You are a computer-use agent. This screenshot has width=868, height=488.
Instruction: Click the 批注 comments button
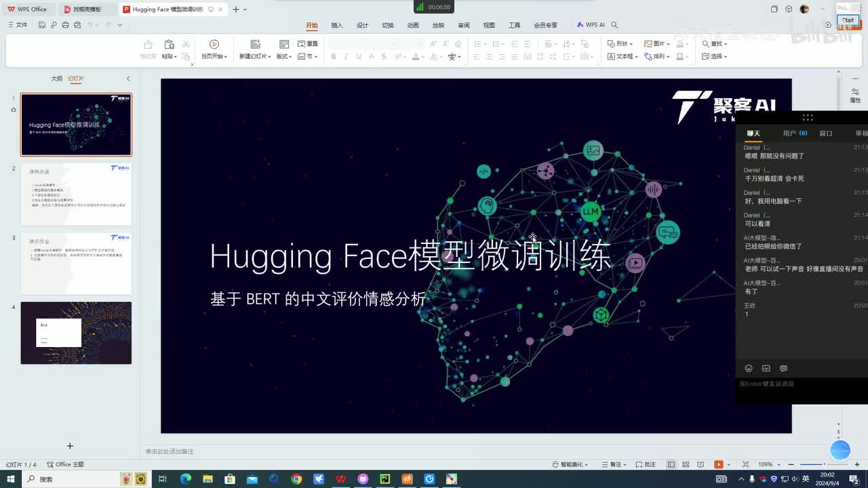[x=646, y=464]
